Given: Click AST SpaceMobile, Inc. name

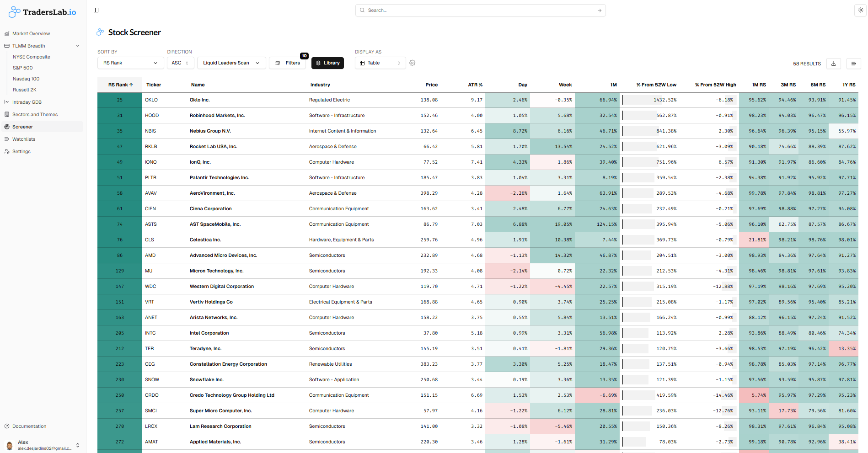Looking at the screenshot, I should [x=215, y=224].
